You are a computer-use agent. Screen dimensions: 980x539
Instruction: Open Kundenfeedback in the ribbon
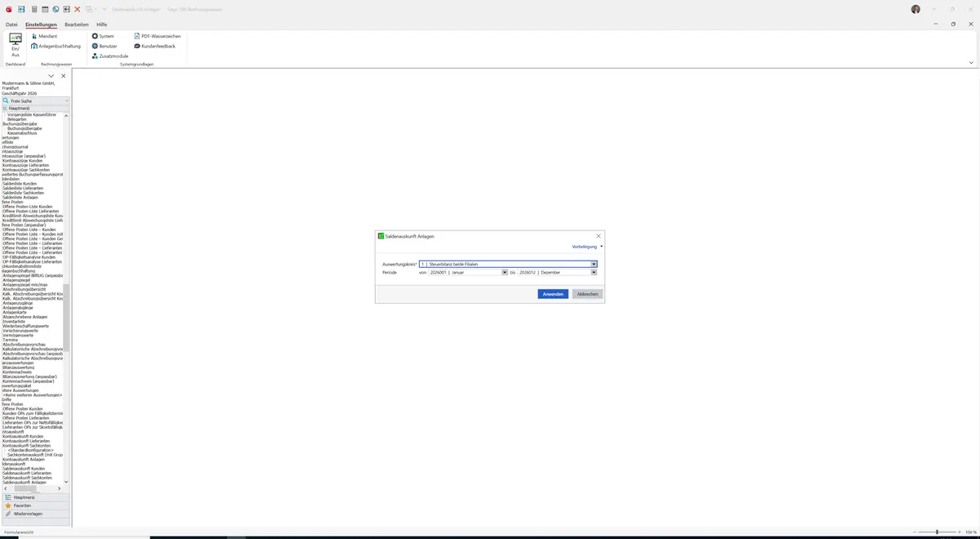[x=154, y=47]
